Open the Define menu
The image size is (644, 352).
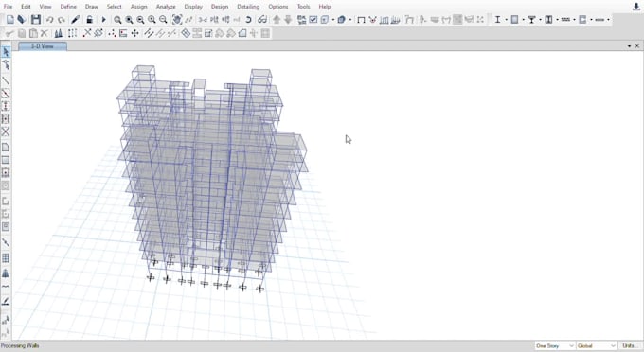(68, 7)
